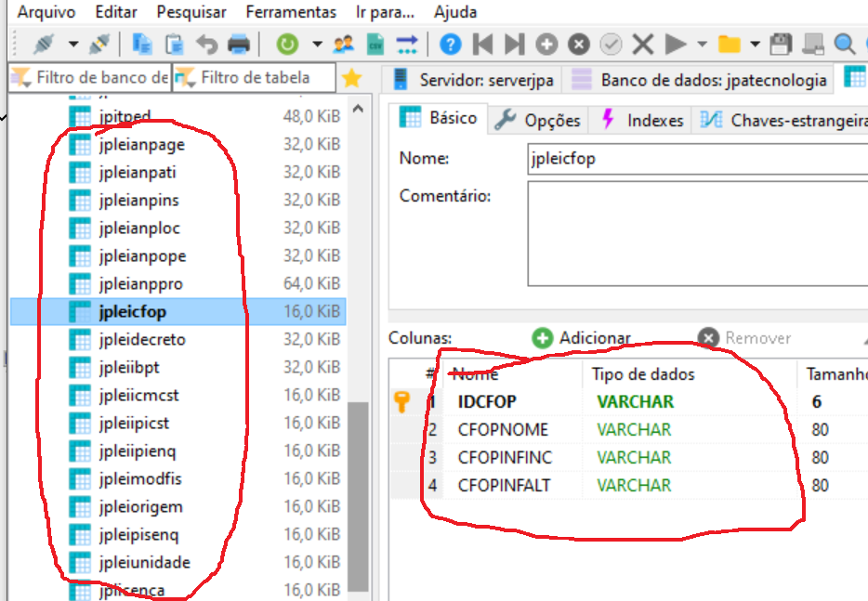The image size is (868, 601).
Task: Click the export/transfer arrows icon
Action: pyautogui.click(x=407, y=44)
